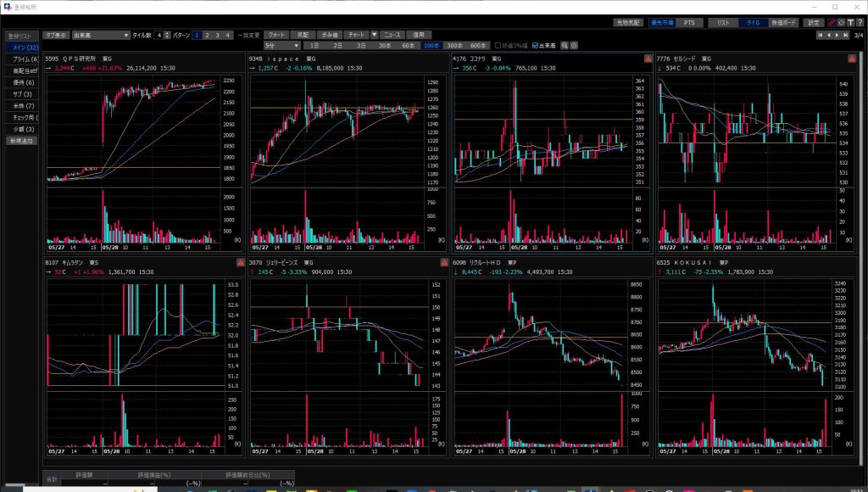Image resolution: width=868 pixels, height=492 pixels.
Task: Select the KOKUSAI 6525 chart tile
Action: tap(755, 356)
